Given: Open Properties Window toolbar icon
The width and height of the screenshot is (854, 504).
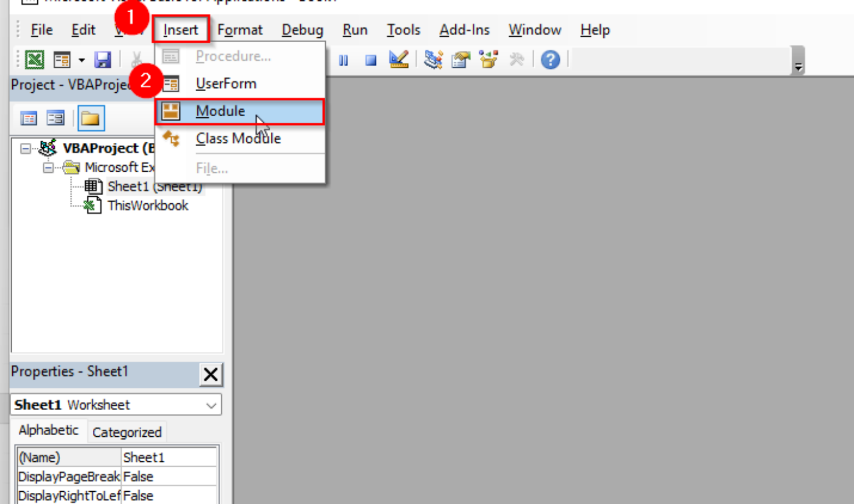Looking at the screenshot, I should point(461,59).
